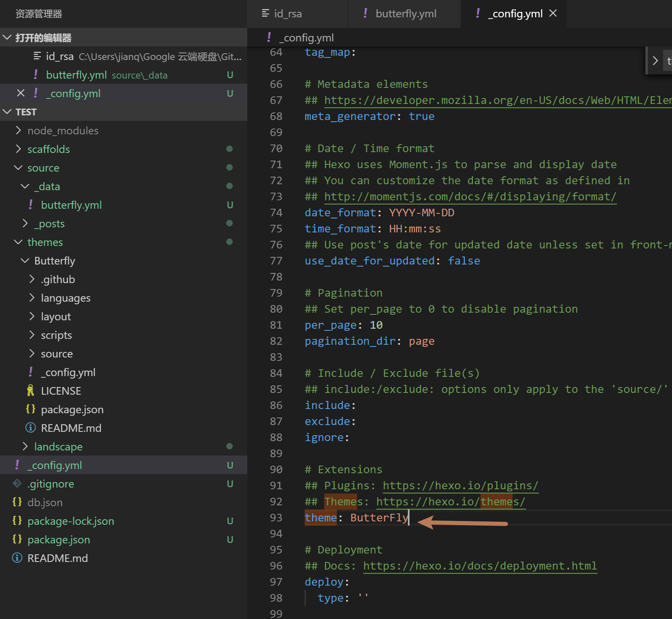
Task: Open the developer.mozilla.org link on line 67
Action: tap(498, 100)
